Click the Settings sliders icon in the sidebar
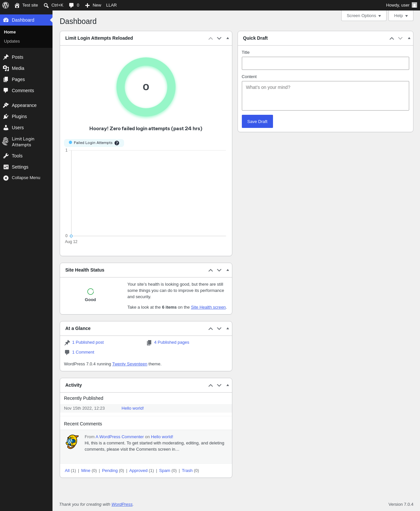Screen dimensions: 420x511 tap(6, 167)
